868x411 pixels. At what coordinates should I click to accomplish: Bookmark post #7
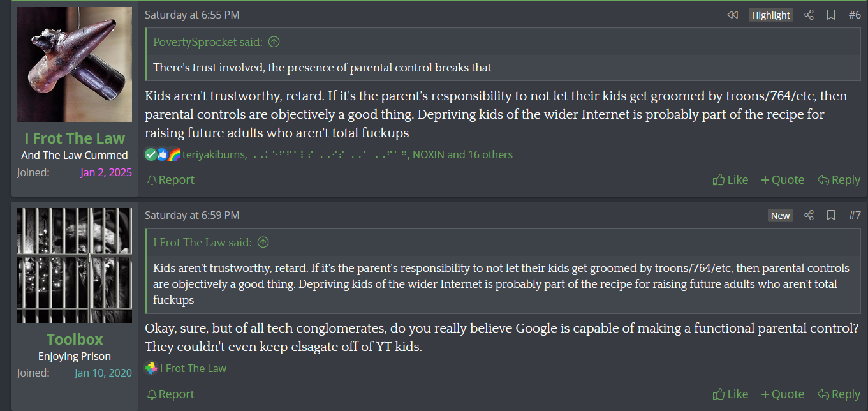(831, 215)
